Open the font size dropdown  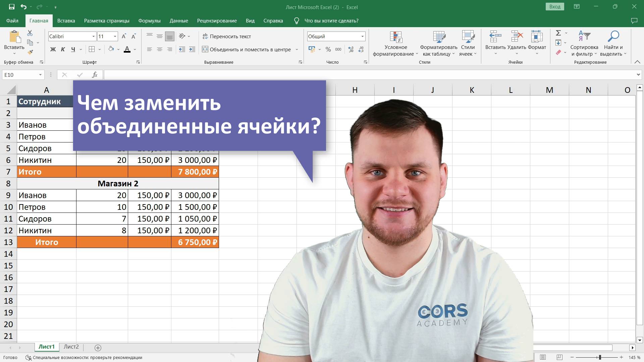coord(115,36)
